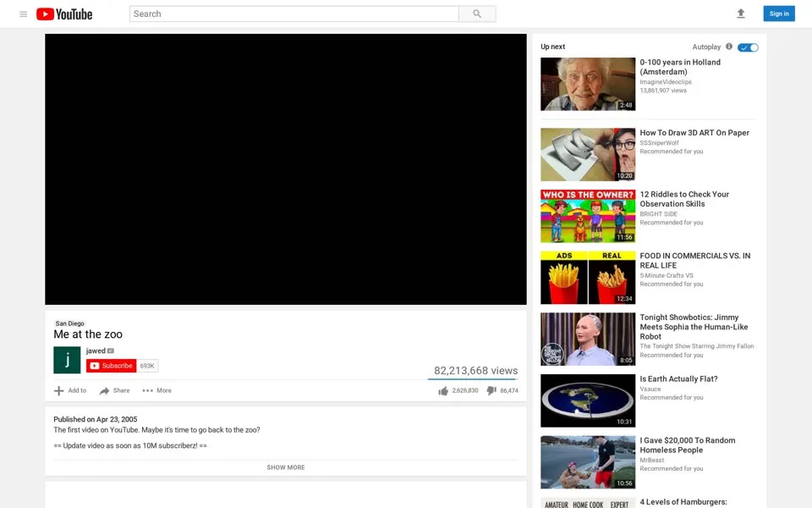The image size is (812, 508).
Task: Open the hamburger guide menu
Action: click(x=24, y=14)
